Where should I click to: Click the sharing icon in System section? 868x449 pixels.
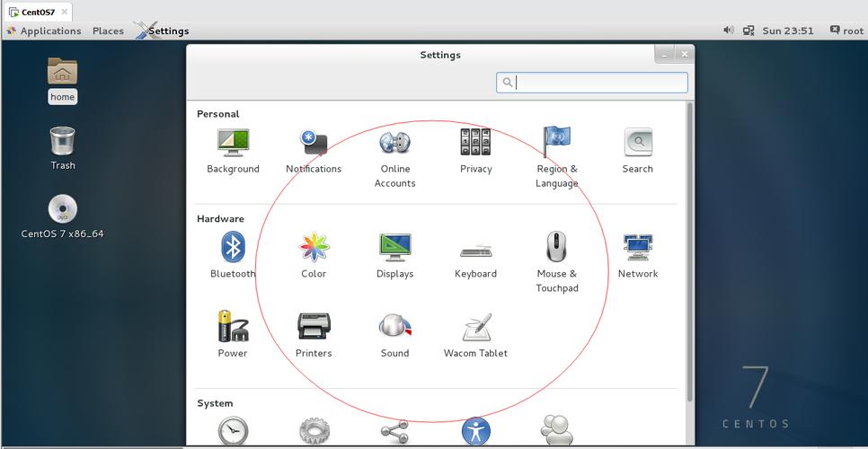(394, 433)
